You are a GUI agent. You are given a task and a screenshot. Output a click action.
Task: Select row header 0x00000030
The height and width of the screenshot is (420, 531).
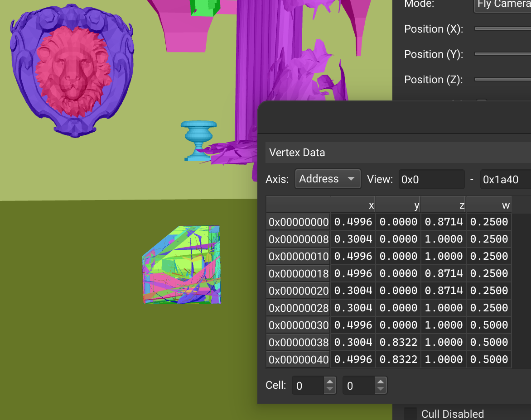coord(298,325)
